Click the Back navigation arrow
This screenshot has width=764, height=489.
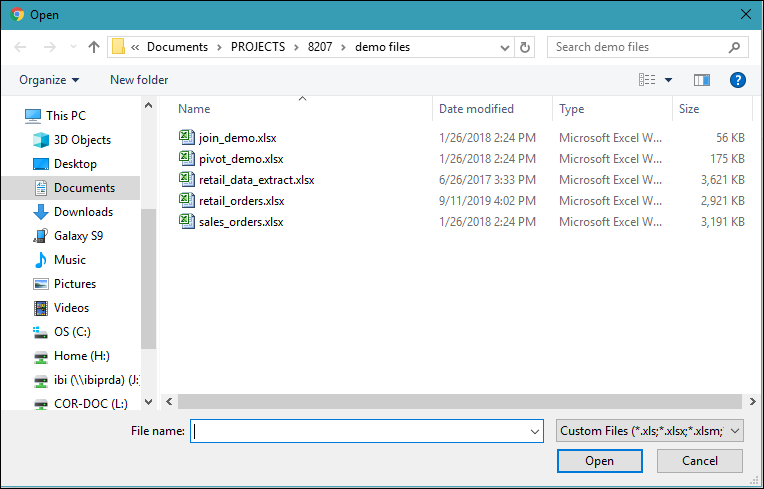[21, 47]
